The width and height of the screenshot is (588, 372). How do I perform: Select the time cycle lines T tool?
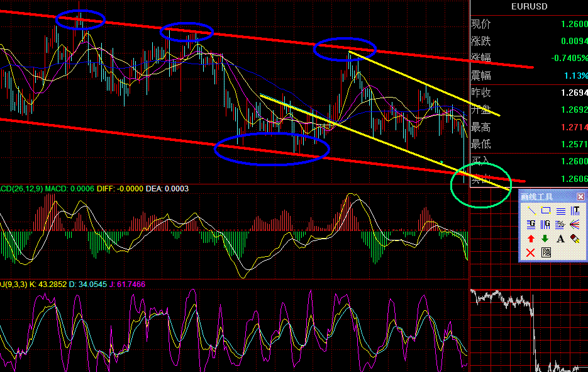(x=575, y=211)
